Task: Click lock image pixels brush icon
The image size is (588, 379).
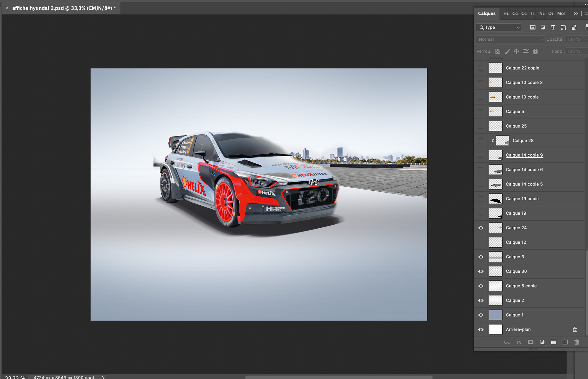Action: (x=507, y=51)
